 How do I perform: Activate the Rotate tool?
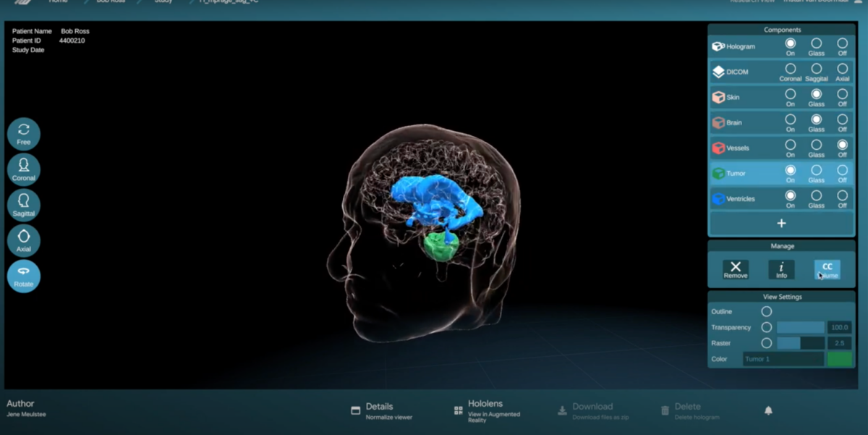click(24, 276)
